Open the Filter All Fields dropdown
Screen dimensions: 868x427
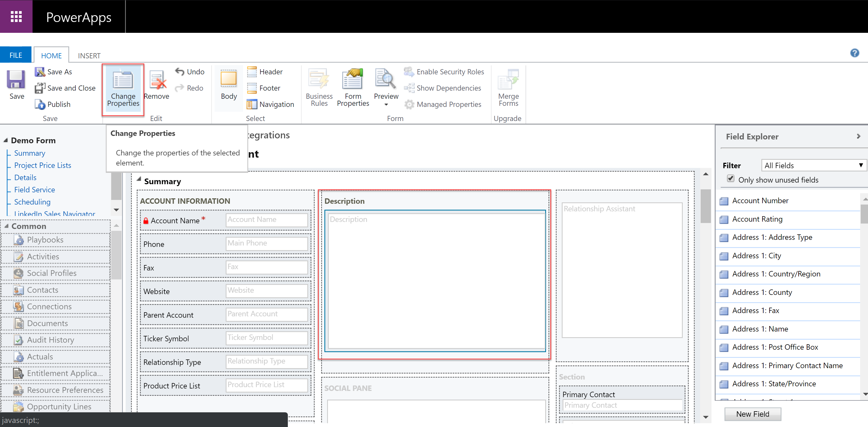813,165
